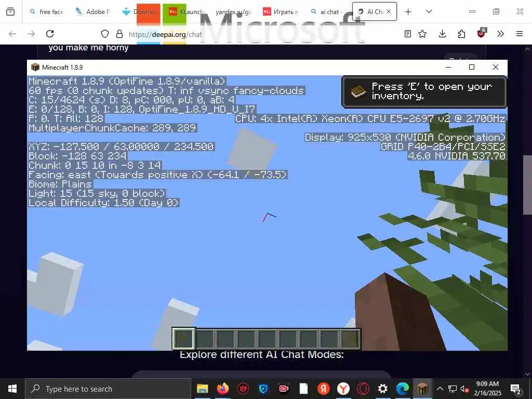Image resolution: width=532 pixels, height=399 pixels.
Task: Open the blue shield app in taskbar
Action: (263, 389)
